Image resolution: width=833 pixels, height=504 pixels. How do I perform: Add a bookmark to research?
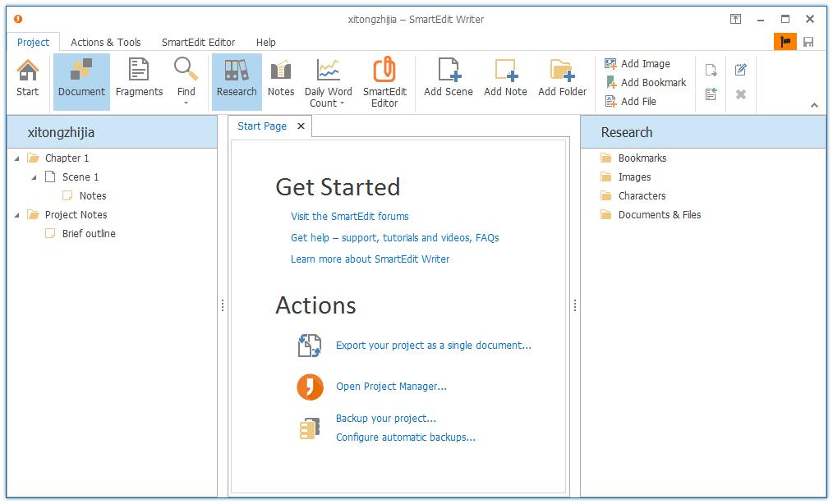tap(645, 82)
